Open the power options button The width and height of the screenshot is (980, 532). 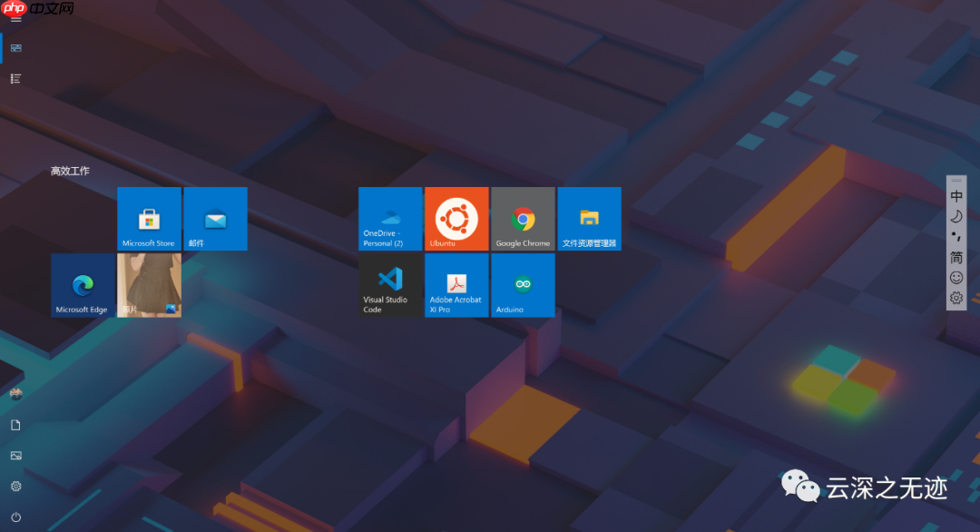pos(15,517)
